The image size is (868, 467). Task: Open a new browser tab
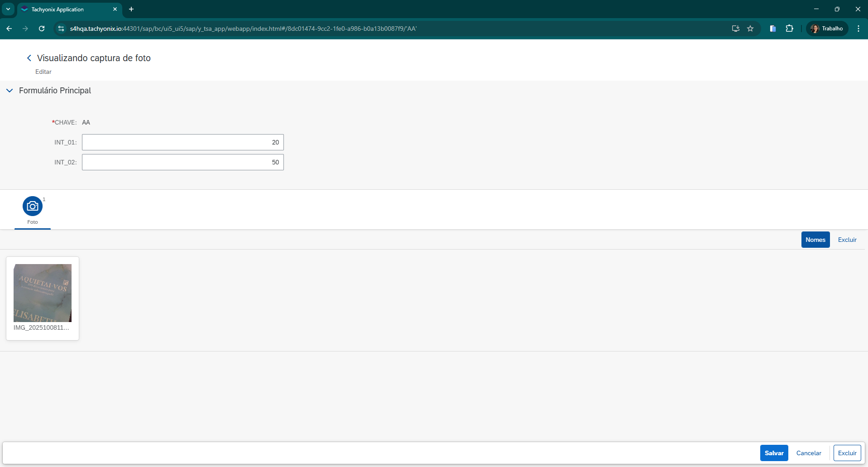pos(131,9)
